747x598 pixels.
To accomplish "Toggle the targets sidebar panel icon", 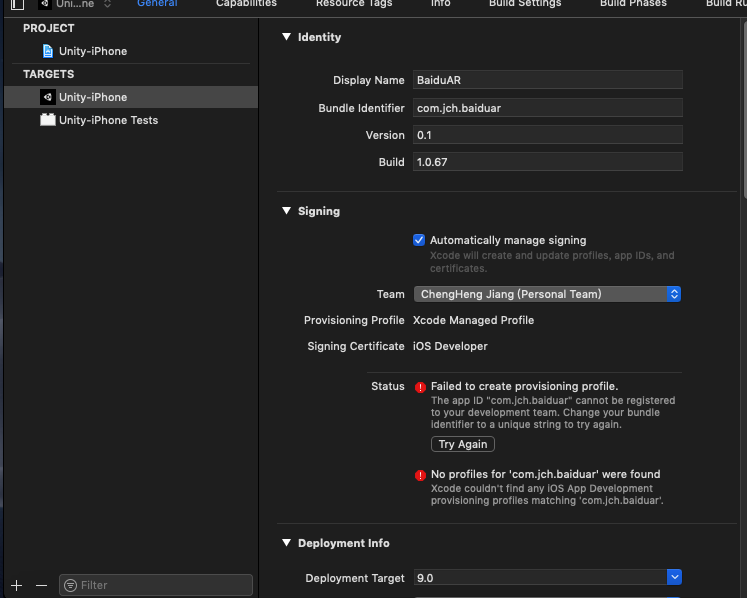I will click(x=18, y=4).
